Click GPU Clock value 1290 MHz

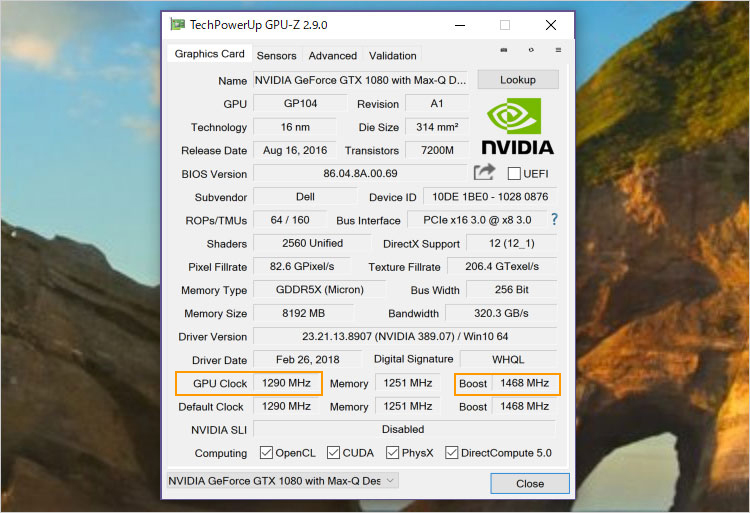[286, 383]
